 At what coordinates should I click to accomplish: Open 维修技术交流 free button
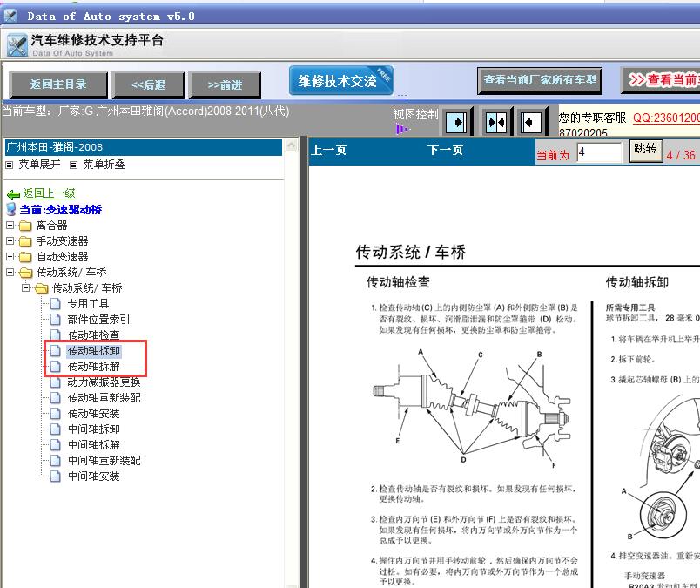341,81
